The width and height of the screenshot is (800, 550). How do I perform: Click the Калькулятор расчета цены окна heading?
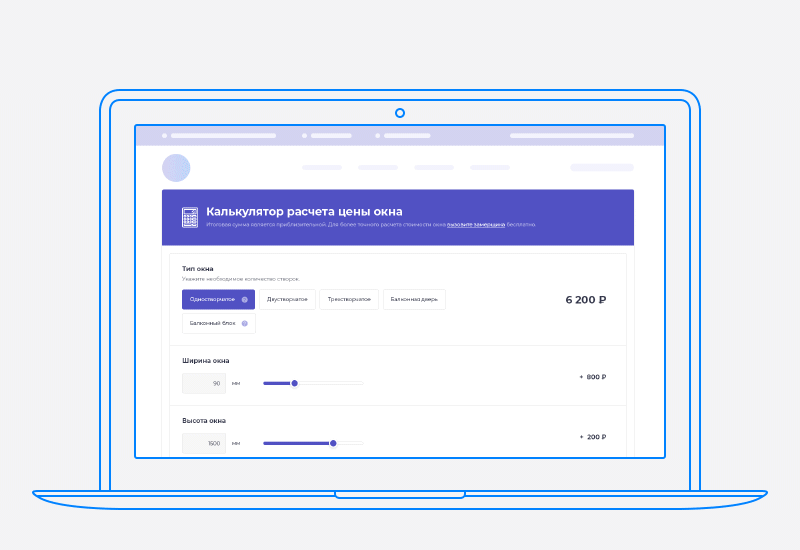point(304,211)
